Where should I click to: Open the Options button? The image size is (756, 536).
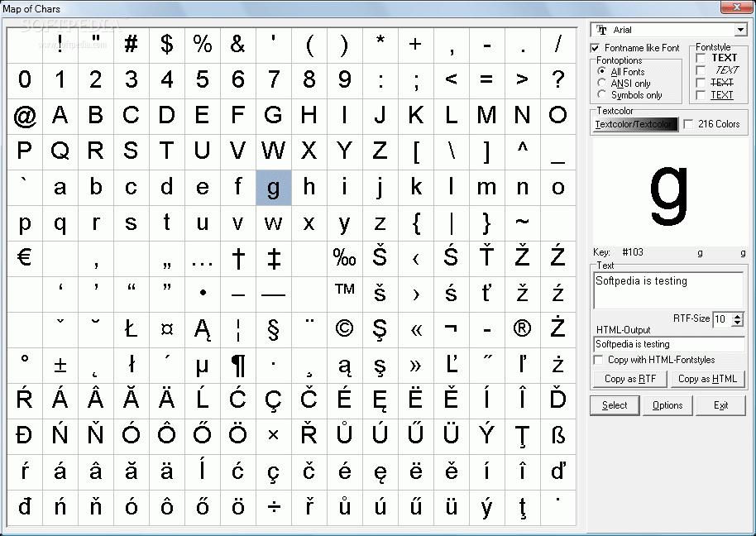pos(667,405)
